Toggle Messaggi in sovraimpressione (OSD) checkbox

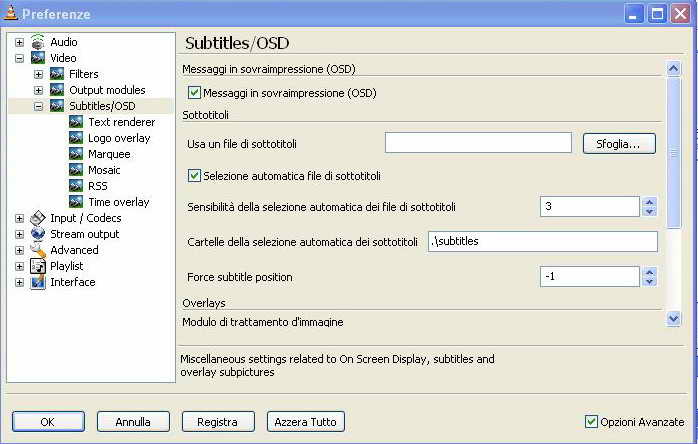coord(195,93)
